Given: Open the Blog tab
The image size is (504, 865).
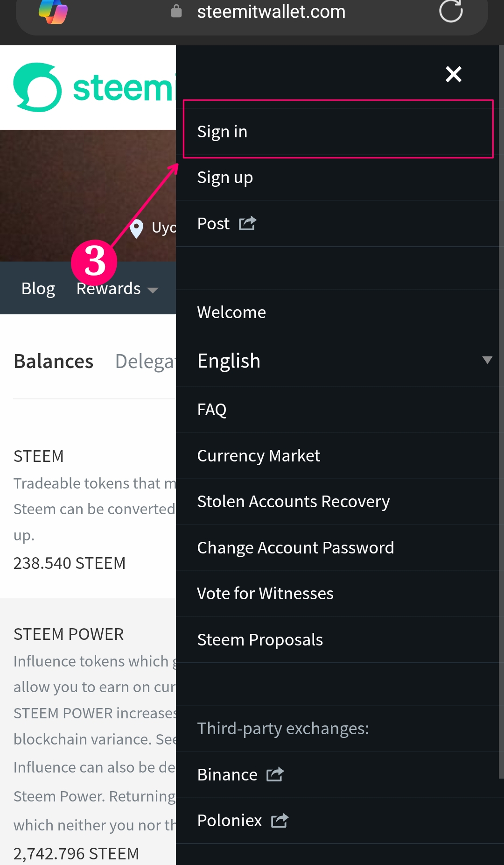Looking at the screenshot, I should [38, 289].
